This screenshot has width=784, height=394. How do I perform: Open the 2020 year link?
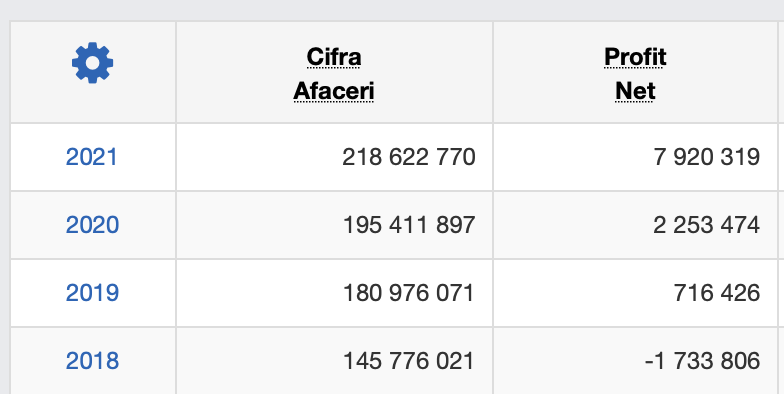click(92, 225)
